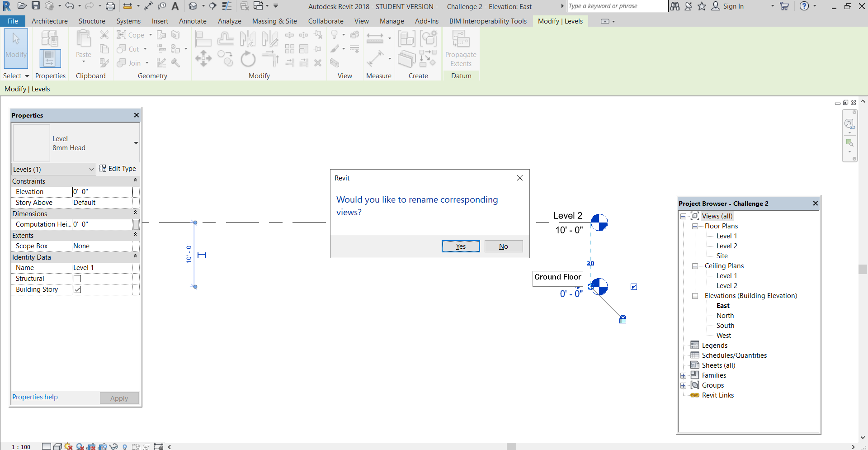Toggle the level bubble visibility checkbox
This screenshot has width=868, height=450.
[x=634, y=287]
